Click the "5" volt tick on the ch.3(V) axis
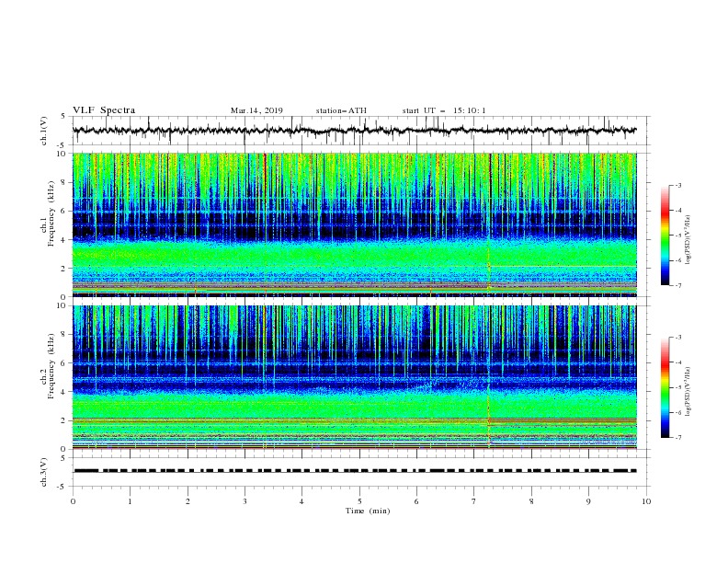The image size is (728, 563). [63, 458]
